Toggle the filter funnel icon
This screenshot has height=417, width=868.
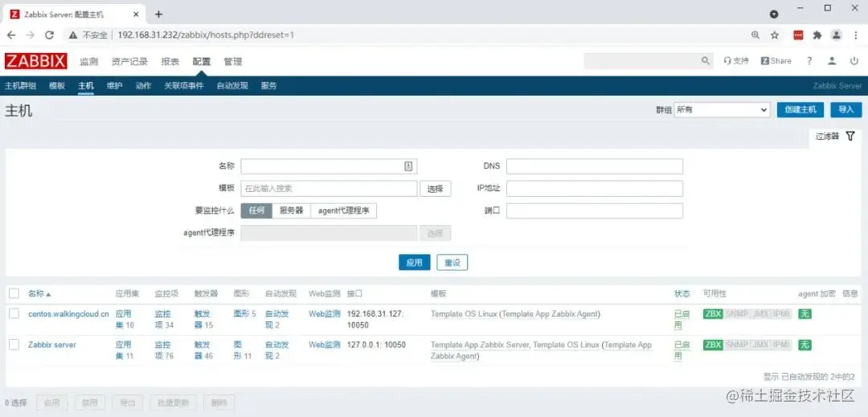coord(850,136)
